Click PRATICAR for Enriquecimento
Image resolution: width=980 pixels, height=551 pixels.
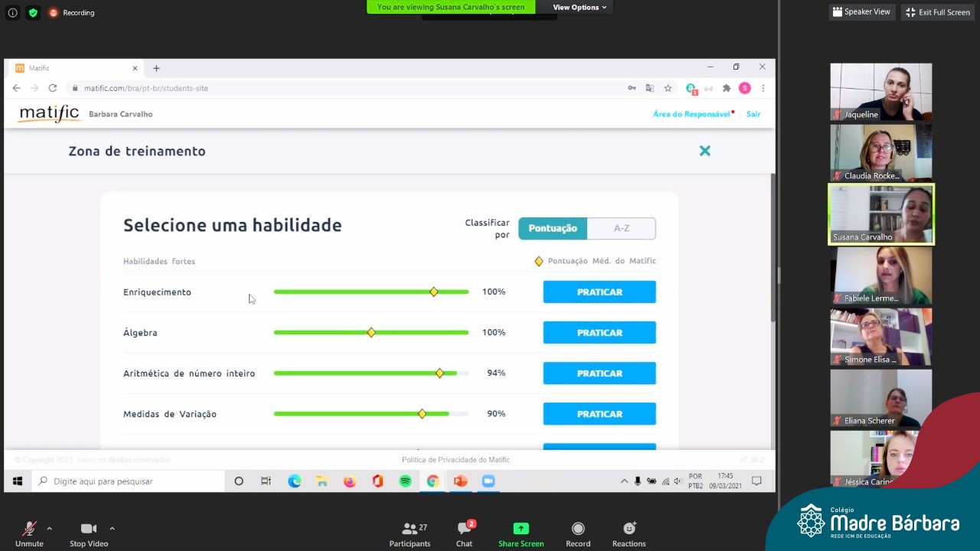tap(599, 292)
